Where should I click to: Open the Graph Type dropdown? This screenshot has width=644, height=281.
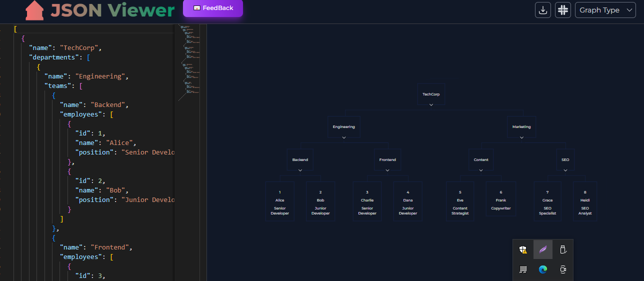pos(605,10)
